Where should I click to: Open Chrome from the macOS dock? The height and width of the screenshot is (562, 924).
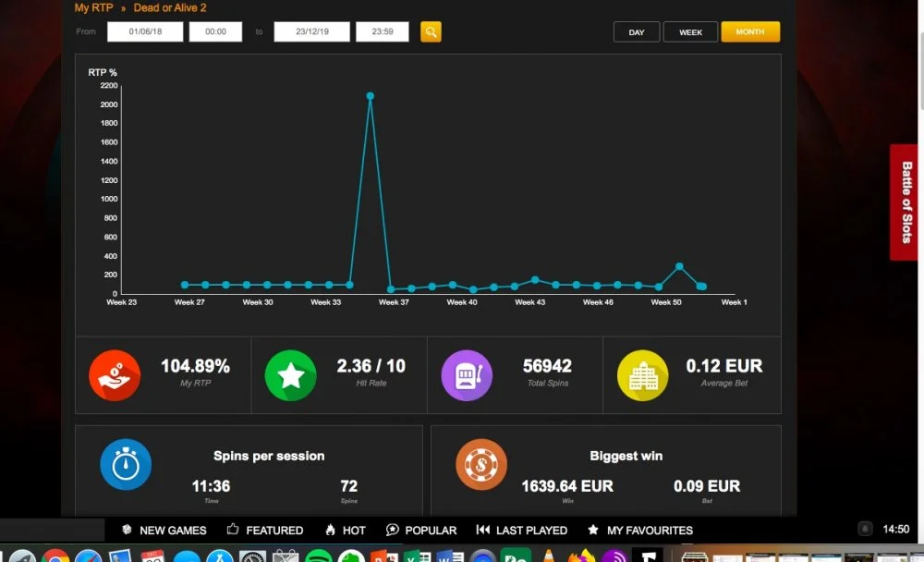55,556
